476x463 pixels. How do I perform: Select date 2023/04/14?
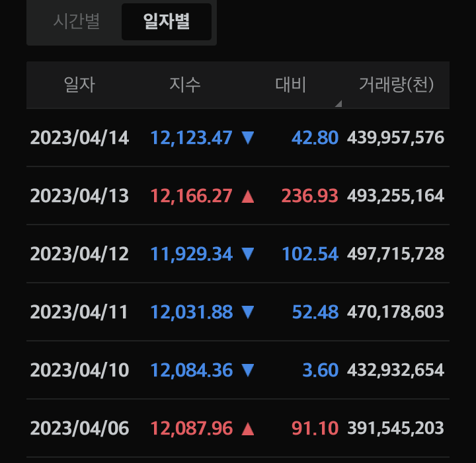coord(79,137)
